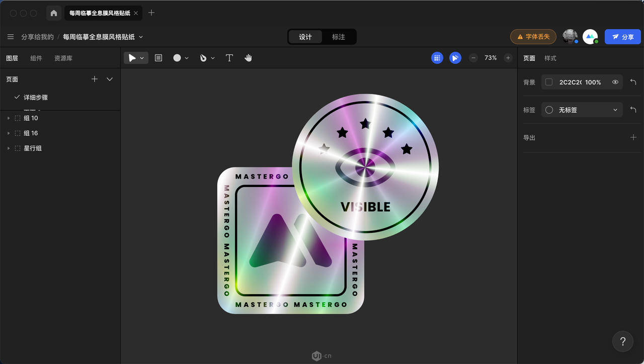
Task: Go to 分享给我的 breadcrumb
Action: 37,37
